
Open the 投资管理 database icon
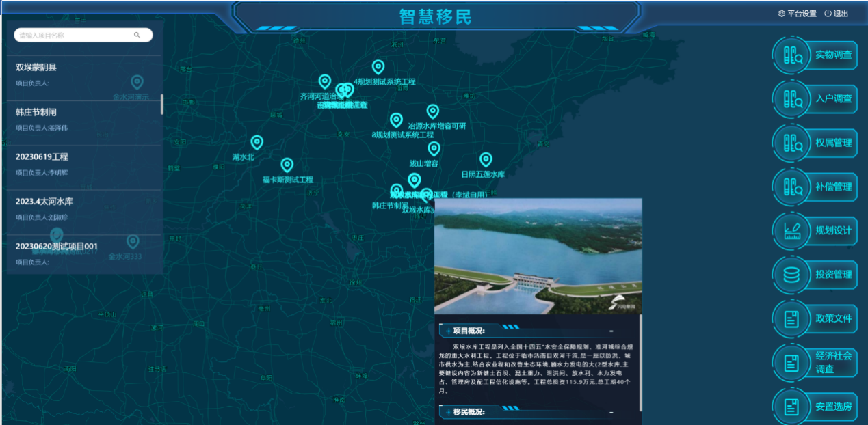(791, 275)
